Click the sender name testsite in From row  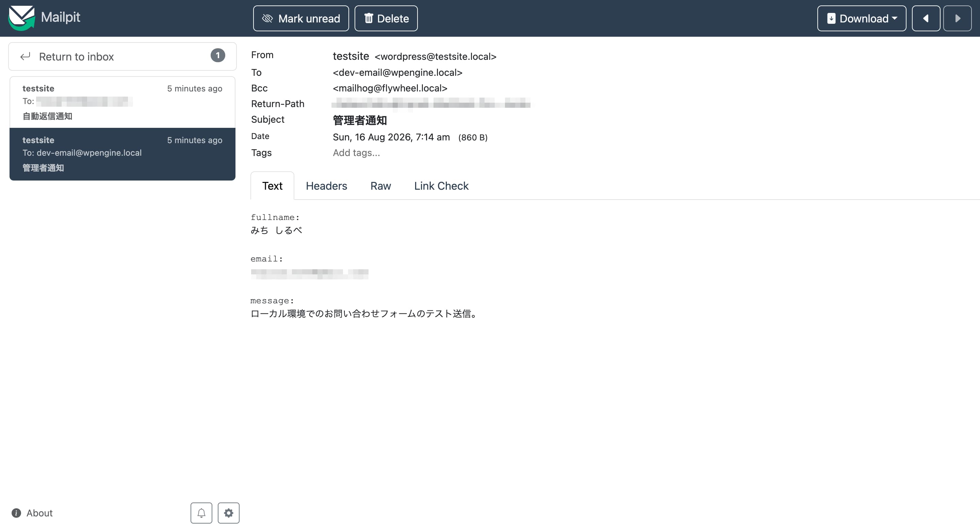click(350, 56)
